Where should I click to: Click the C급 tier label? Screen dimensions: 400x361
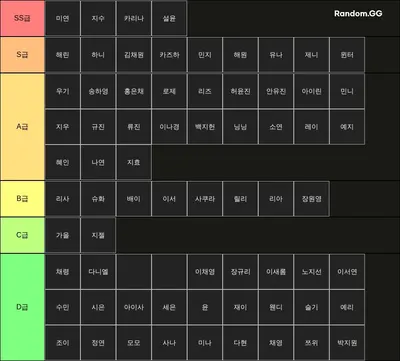tap(22, 235)
